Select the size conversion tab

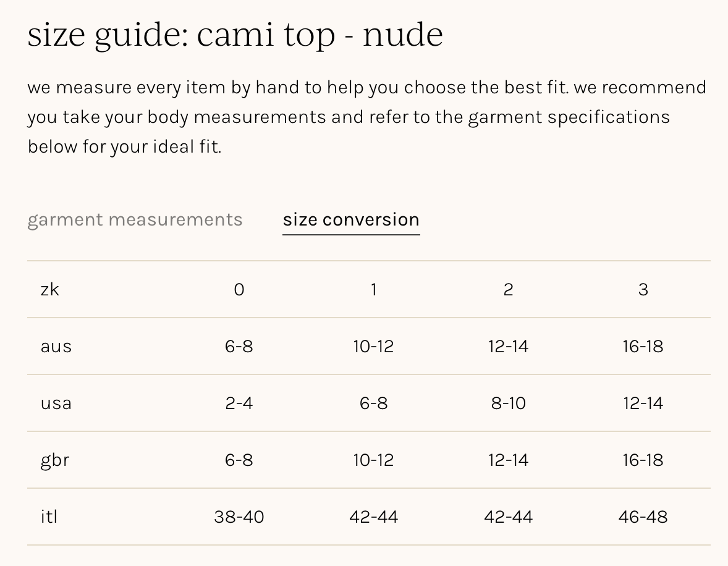351,220
